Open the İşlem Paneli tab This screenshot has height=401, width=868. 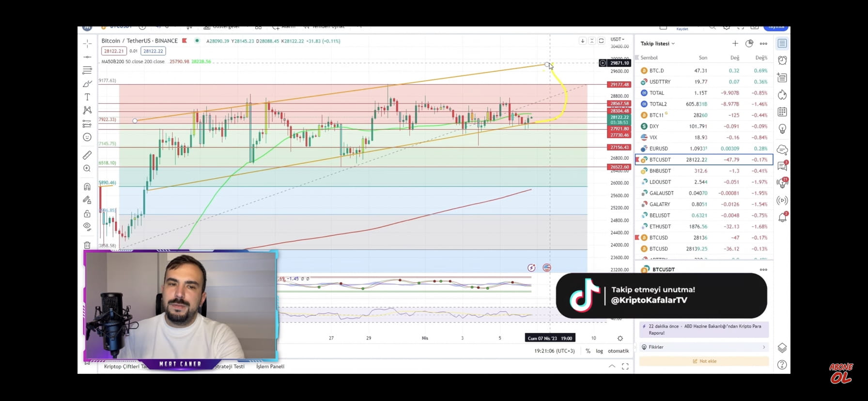270,367
